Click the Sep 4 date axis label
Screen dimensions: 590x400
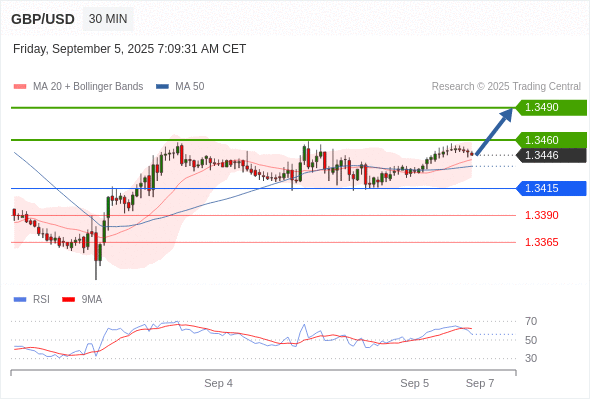218,383
